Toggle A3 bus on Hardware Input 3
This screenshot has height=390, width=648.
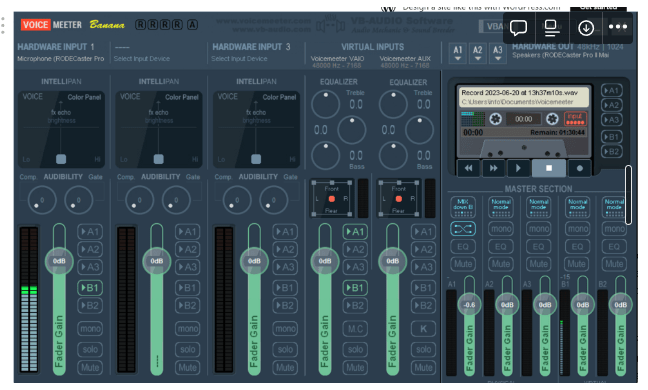[x=285, y=267]
